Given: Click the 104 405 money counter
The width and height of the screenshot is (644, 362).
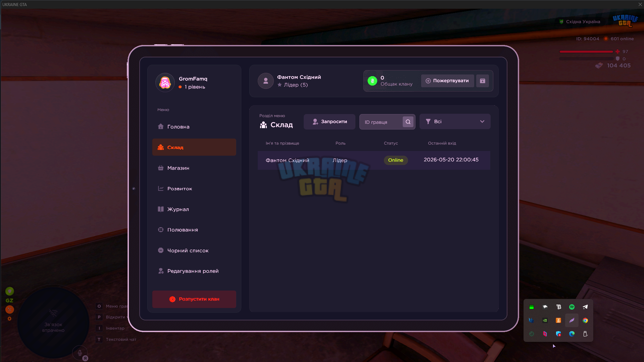Looking at the screenshot, I should tap(618, 65).
